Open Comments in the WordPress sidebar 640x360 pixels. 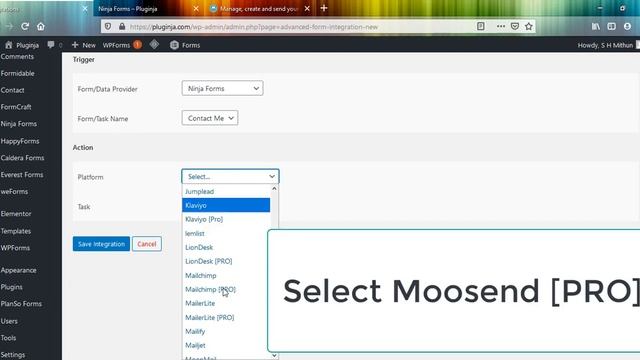[17, 57]
